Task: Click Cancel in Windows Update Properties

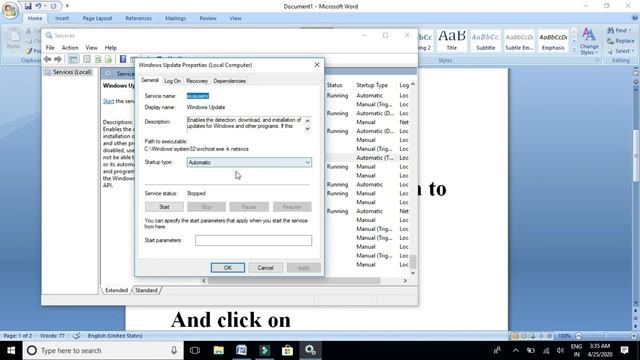Action: coord(265,268)
